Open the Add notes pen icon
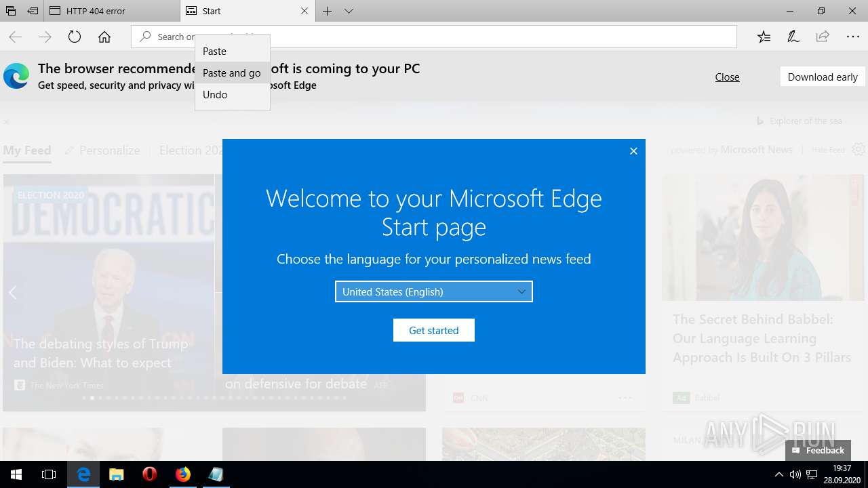Image resolution: width=868 pixels, height=488 pixels. tap(793, 37)
